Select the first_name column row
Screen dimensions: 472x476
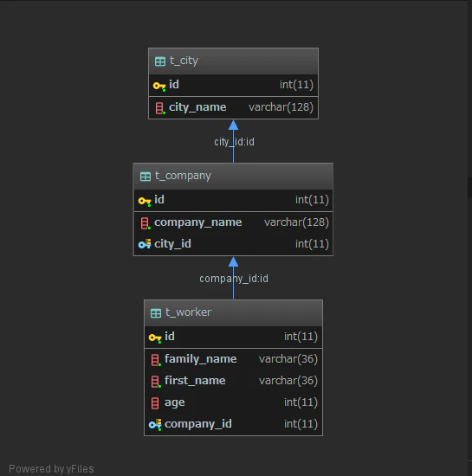233,381
